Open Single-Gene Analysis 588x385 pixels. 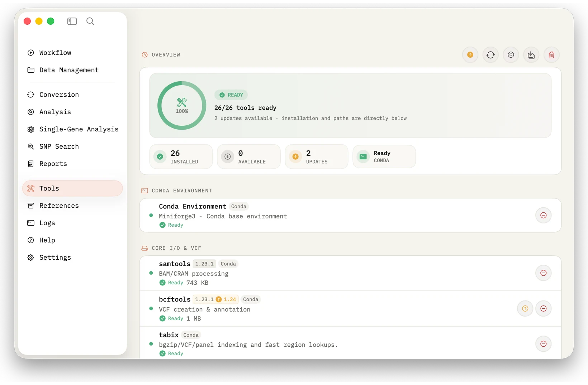pos(72,129)
